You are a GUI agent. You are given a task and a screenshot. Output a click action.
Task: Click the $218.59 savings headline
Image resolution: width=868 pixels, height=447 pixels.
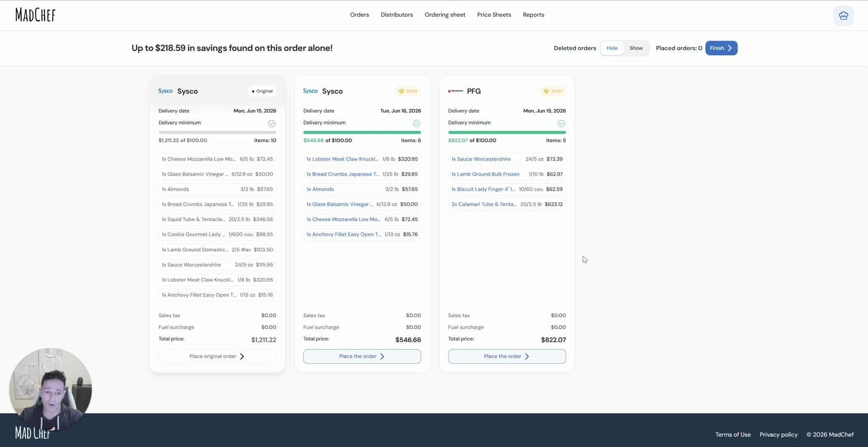click(x=232, y=48)
